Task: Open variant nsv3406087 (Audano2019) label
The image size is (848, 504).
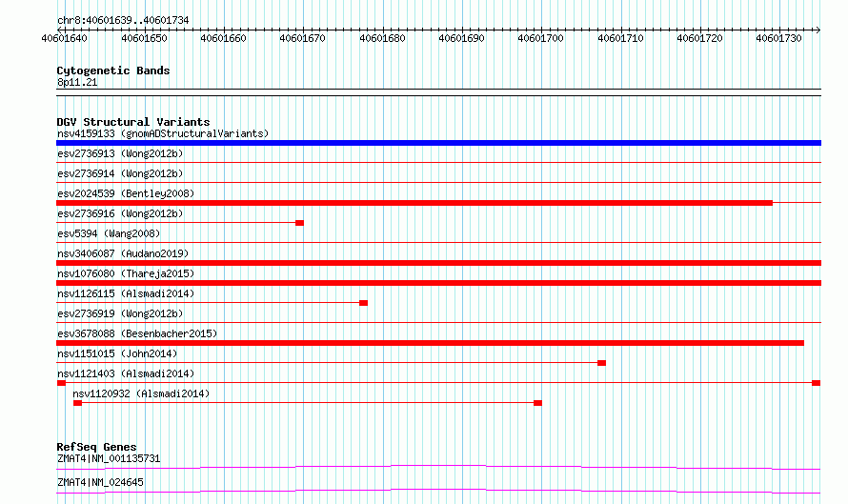Action: click(x=123, y=253)
